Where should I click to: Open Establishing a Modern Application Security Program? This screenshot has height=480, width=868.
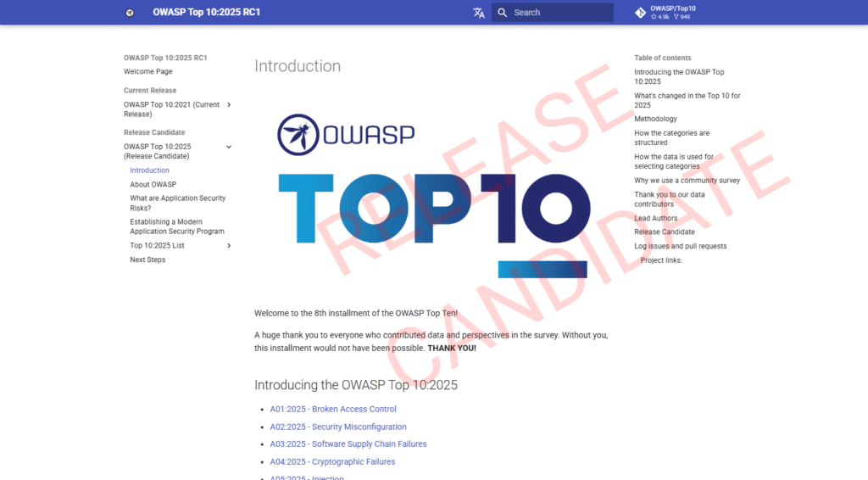click(177, 226)
